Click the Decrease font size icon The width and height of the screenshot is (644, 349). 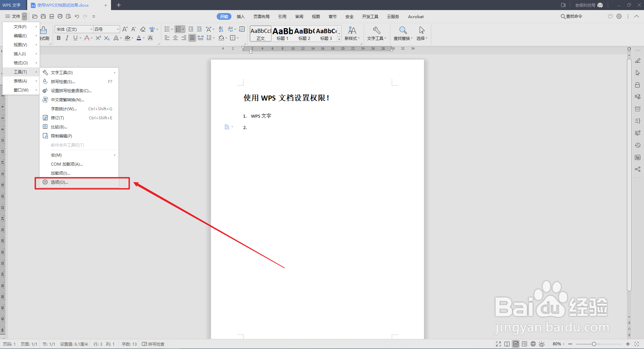click(133, 29)
